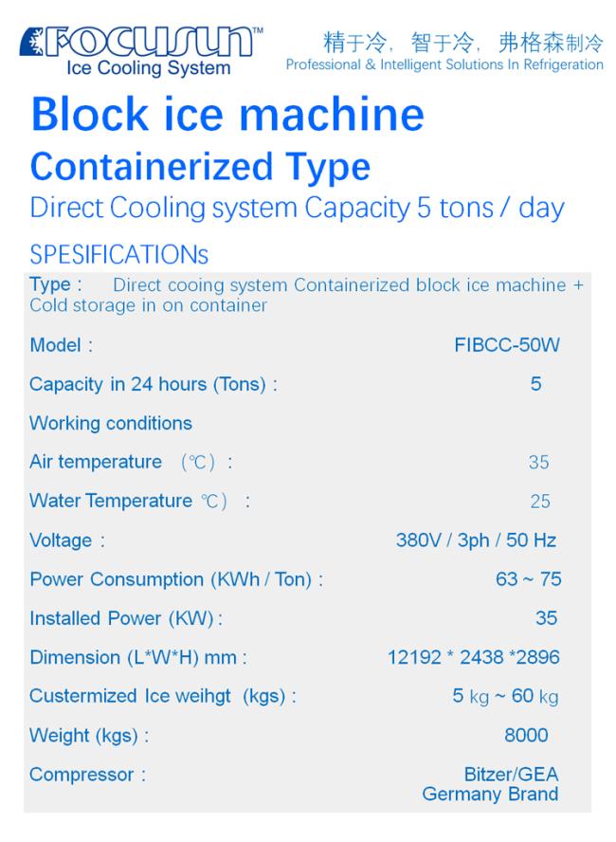The height and width of the screenshot is (842, 616).
Task: Select the dimension value 12192 * 2438 *2896
Action: pos(474,657)
